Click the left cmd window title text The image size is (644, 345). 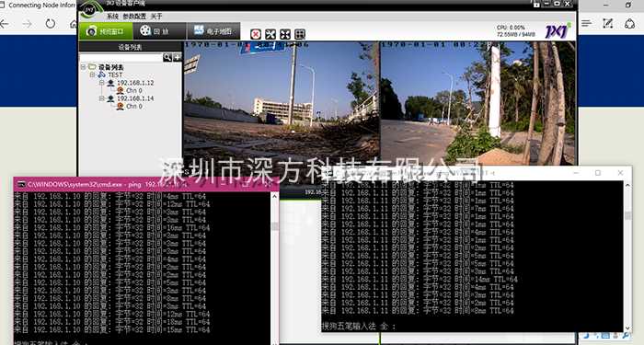click(107, 184)
